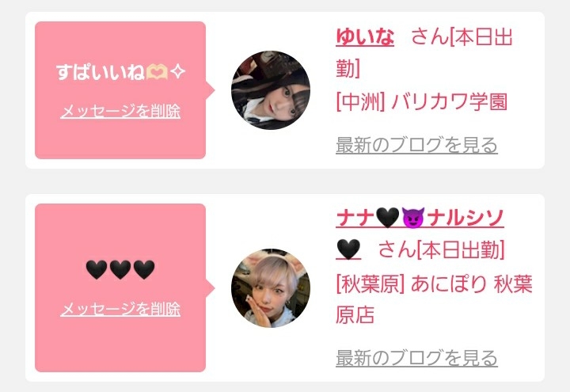This screenshot has width=570, height=392.
Task: Open ゆいな's profile name link
Action: 365,36
